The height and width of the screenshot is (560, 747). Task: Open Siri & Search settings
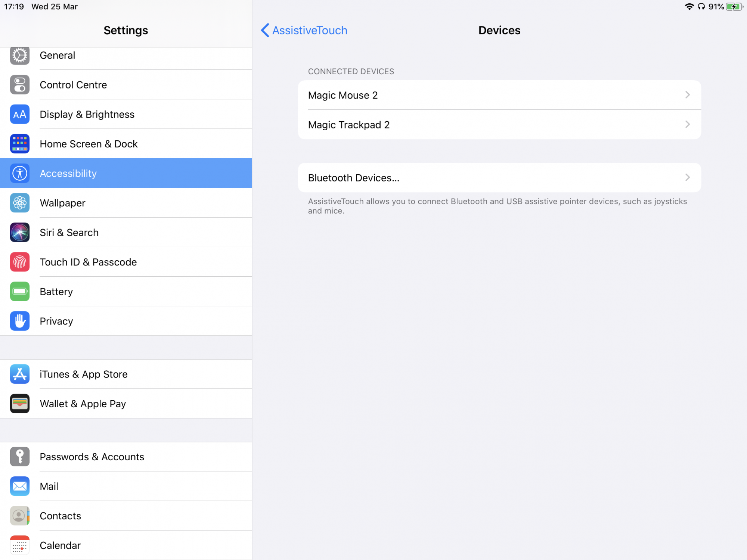pyautogui.click(x=126, y=232)
